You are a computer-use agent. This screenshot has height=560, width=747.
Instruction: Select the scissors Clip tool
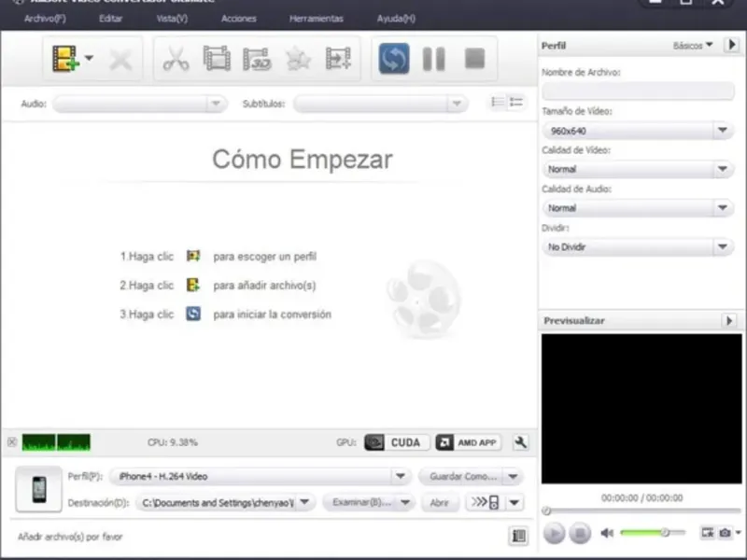click(x=176, y=59)
